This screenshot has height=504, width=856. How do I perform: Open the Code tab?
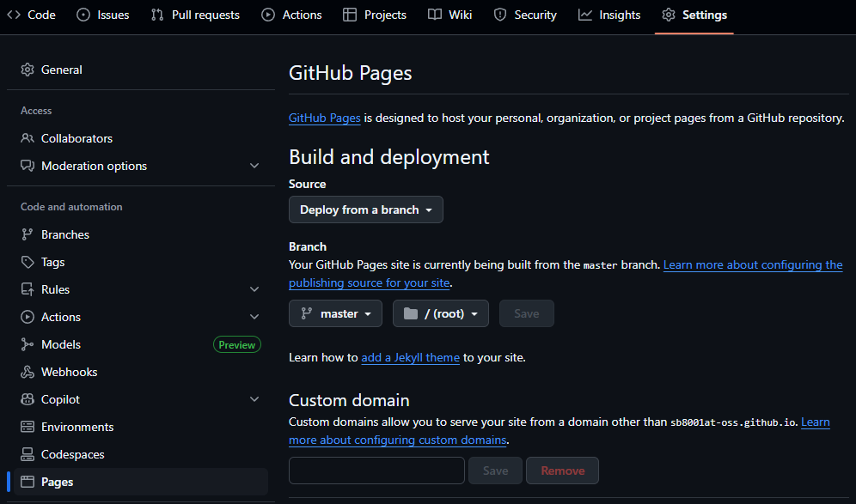(31, 15)
